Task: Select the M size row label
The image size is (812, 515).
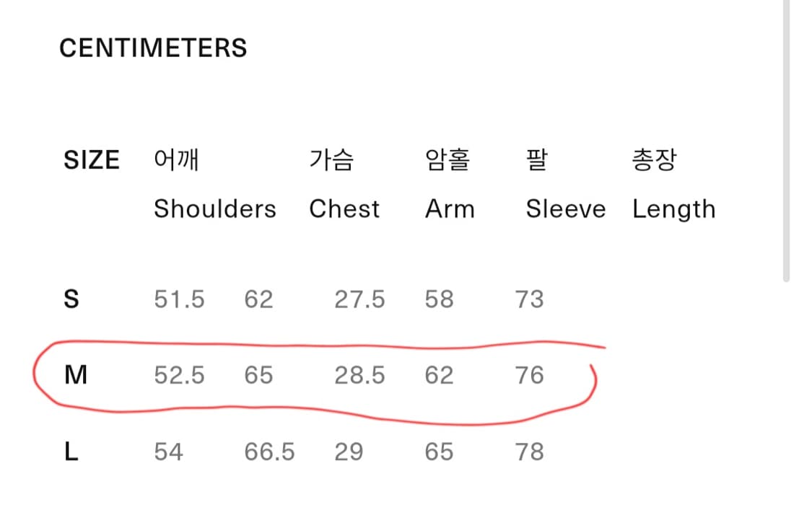Action: 76,375
